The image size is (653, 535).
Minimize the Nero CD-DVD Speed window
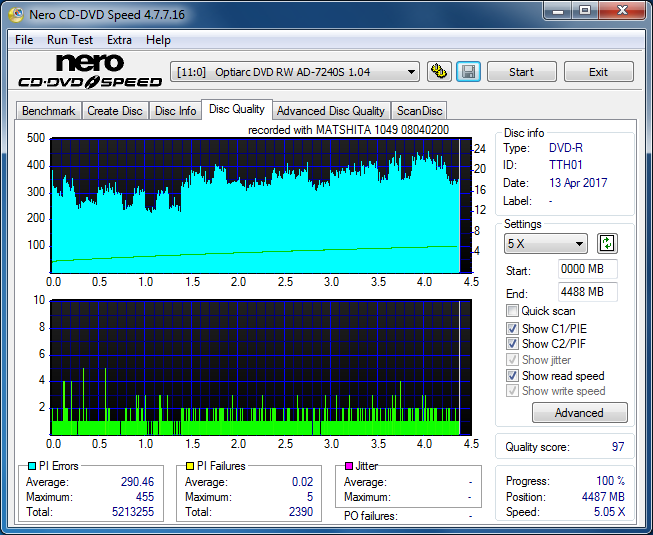[558, 11]
